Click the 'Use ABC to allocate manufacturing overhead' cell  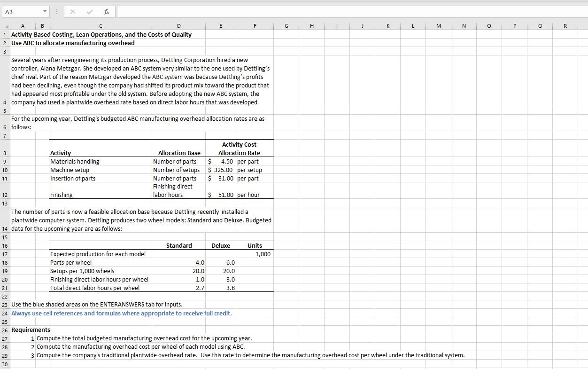click(x=73, y=43)
